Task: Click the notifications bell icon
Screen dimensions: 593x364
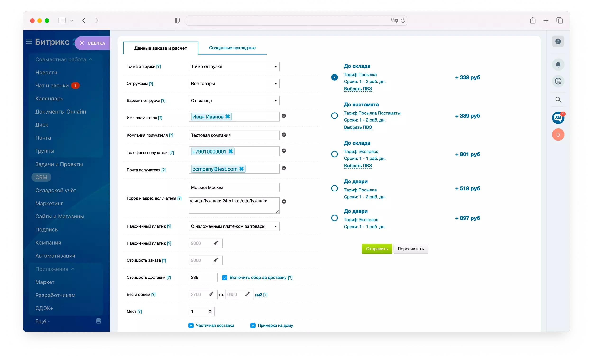Action: pos(559,64)
